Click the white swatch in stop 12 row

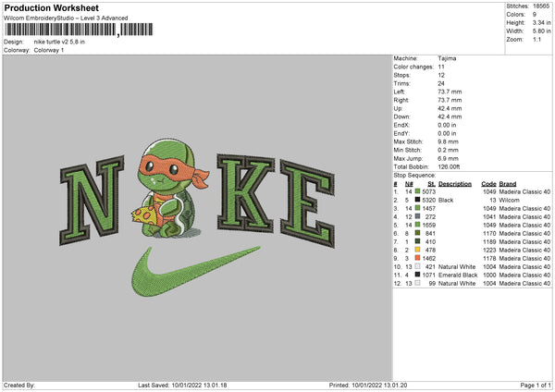click(418, 283)
